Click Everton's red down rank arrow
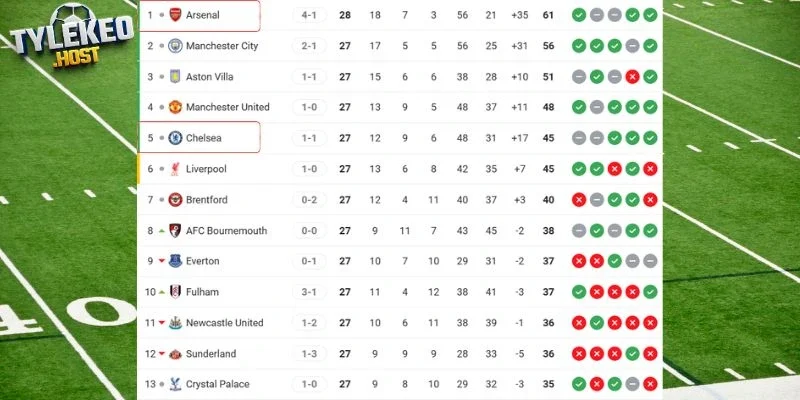Viewport: 800px width, 400px height. tap(160, 261)
